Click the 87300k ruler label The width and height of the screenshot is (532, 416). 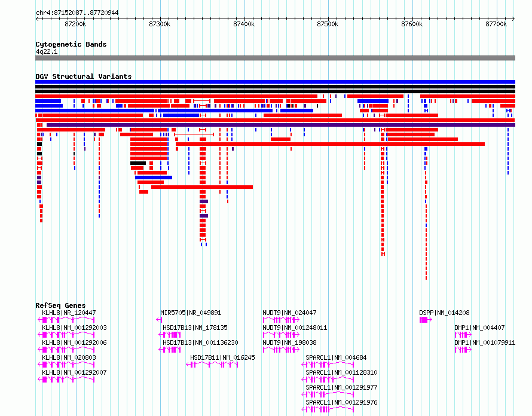pyautogui.click(x=160, y=24)
